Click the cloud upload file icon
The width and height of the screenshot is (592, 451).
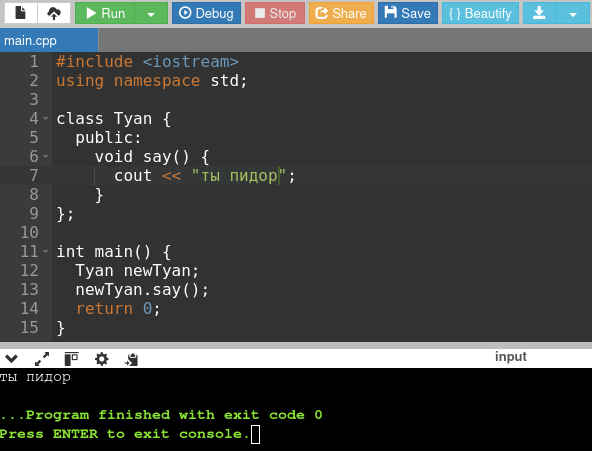[54, 13]
